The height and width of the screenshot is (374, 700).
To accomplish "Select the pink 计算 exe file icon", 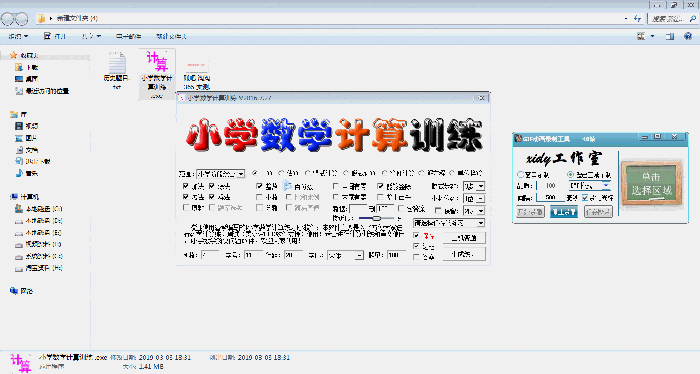I will [x=157, y=62].
